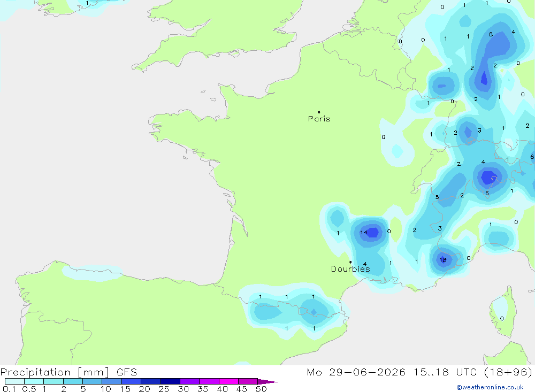Click the precipitation value 14 on map
Screen dimensions: 535x392
click(364, 232)
